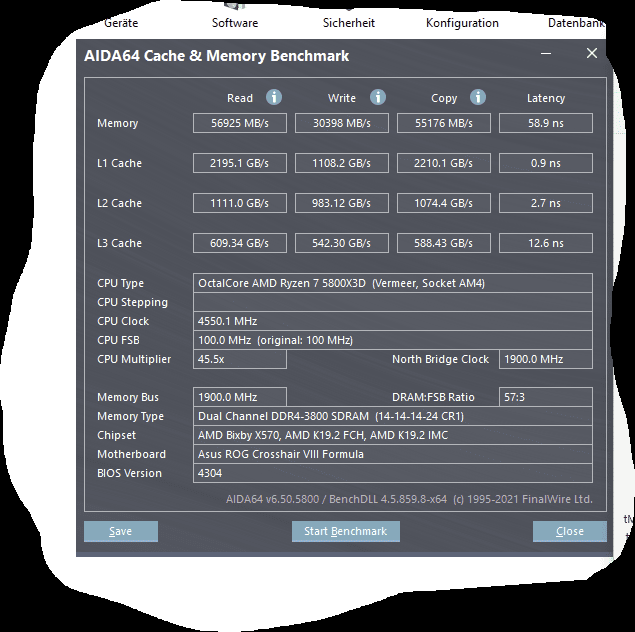Open the Write column info icon
Screen dimensions: 635x632
click(x=378, y=97)
